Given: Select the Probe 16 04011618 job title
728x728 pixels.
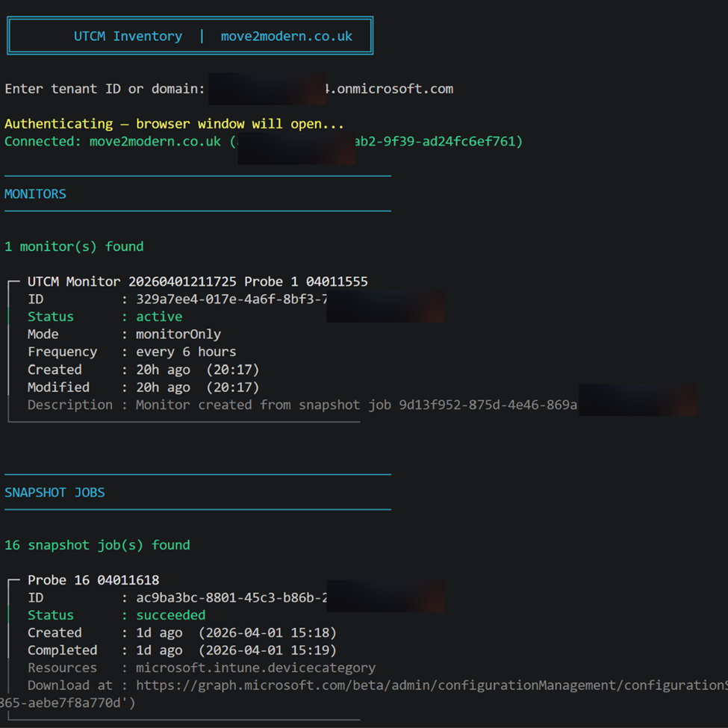Looking at the screenshot, I should [93, 580].
